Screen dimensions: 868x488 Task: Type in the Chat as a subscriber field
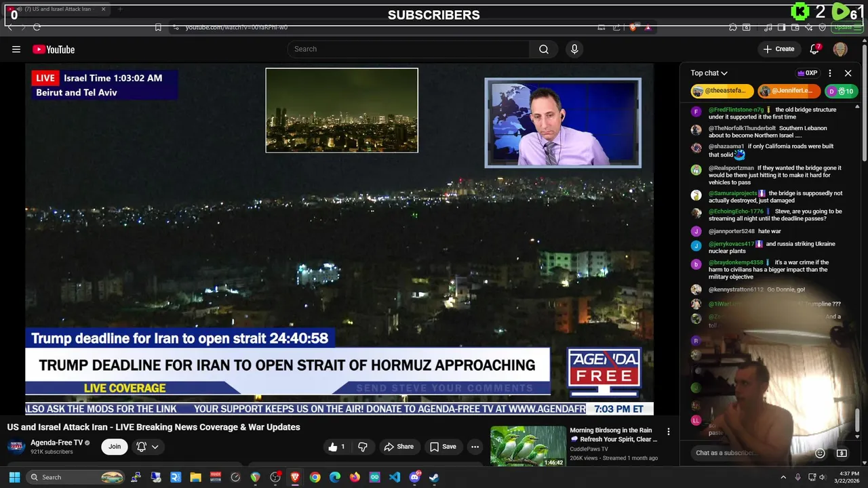(749, 453)
